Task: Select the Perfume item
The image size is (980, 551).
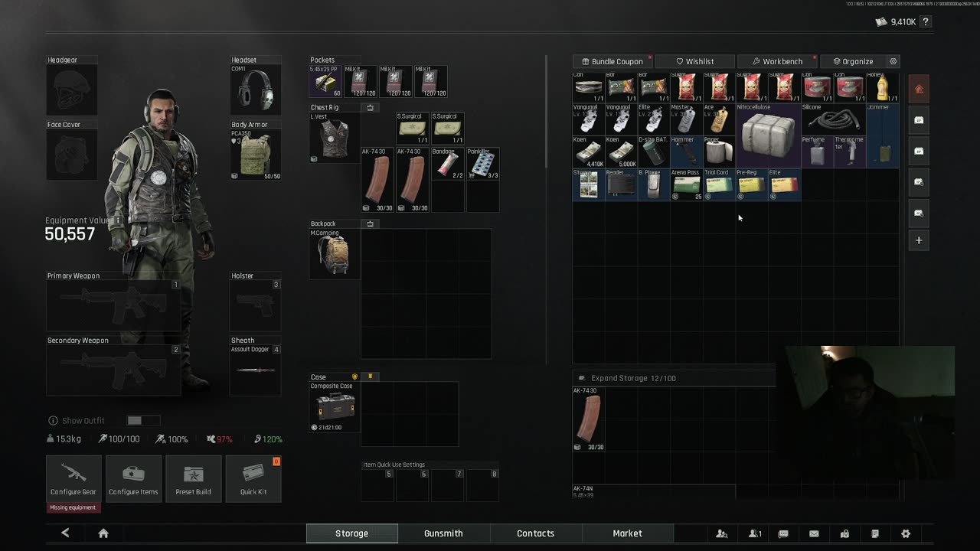Action: coord(817,152)
